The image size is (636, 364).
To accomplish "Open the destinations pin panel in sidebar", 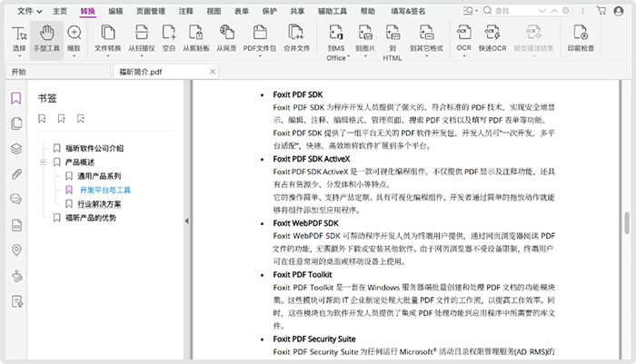I will click(x=16, y=251).
